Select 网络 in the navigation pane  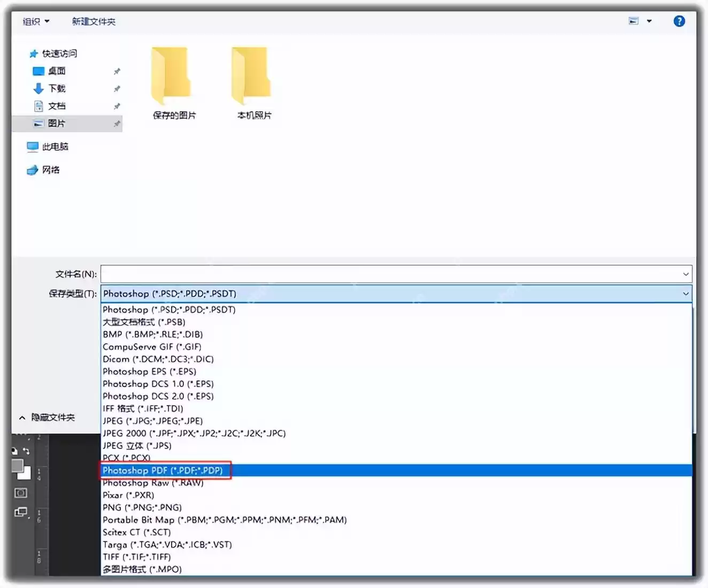coord(51,170)
